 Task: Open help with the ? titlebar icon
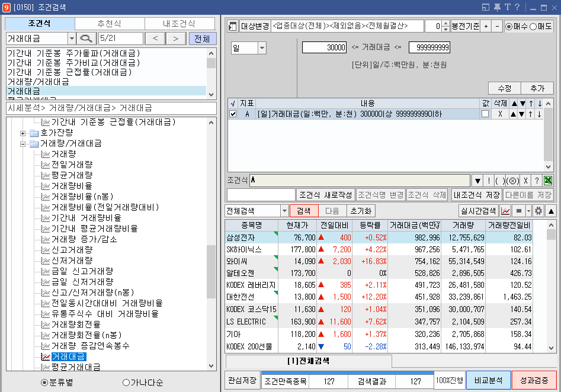pos(517,7)
